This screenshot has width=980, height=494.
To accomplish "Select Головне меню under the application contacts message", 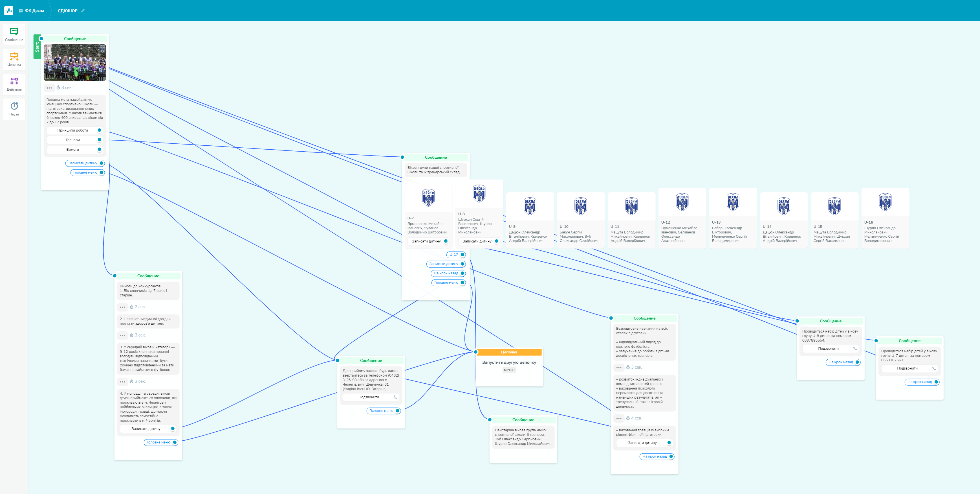I will coord(384,411).
